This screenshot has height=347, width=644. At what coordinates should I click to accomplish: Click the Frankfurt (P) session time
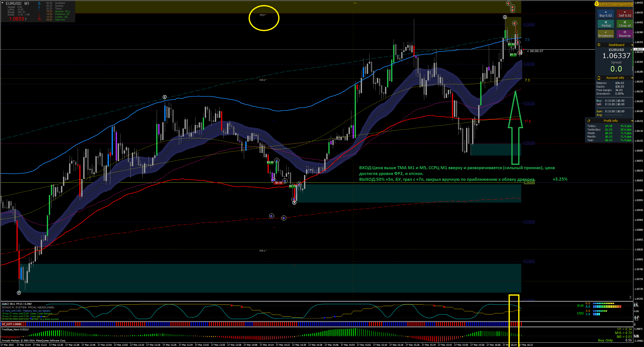58,14
